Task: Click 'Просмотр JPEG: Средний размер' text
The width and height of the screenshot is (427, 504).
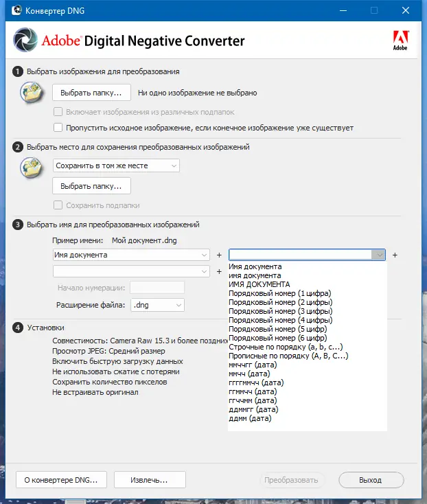Action: (108, 351)
